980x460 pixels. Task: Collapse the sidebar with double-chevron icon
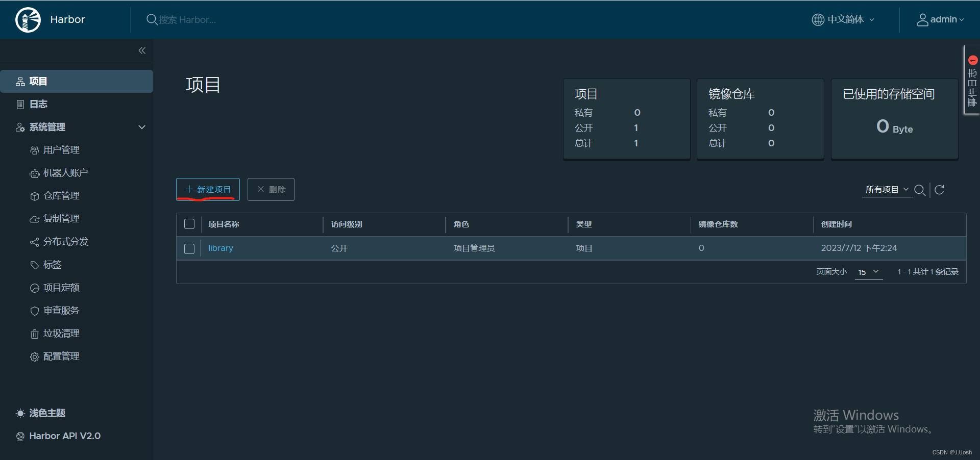click(x=142, y=50)
